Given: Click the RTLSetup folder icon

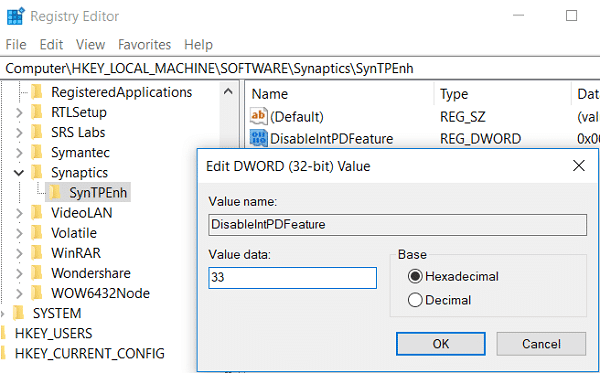Looking at the screenshot, I should coord(37,112).
